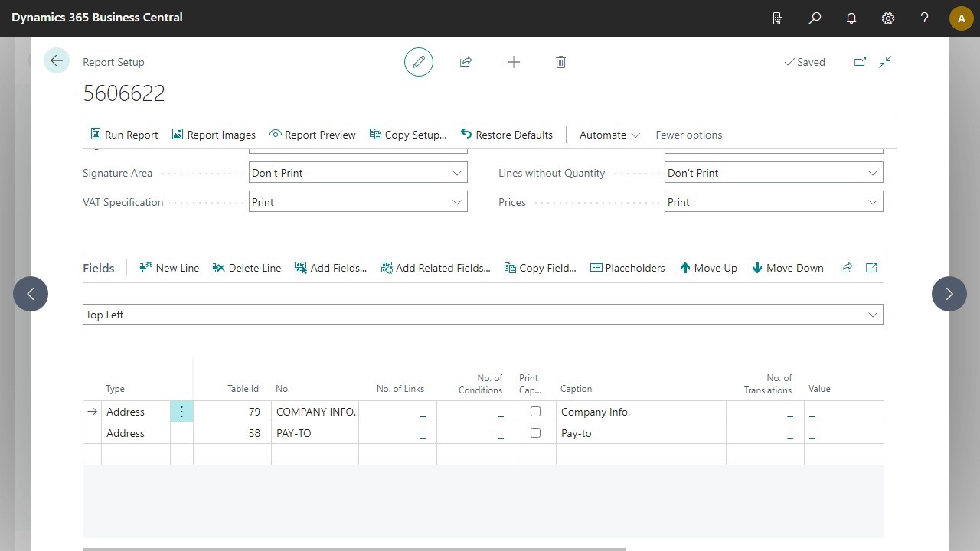Screen dimensions: 980x551
Task: Open the settings gear
Action: (888, 18)
